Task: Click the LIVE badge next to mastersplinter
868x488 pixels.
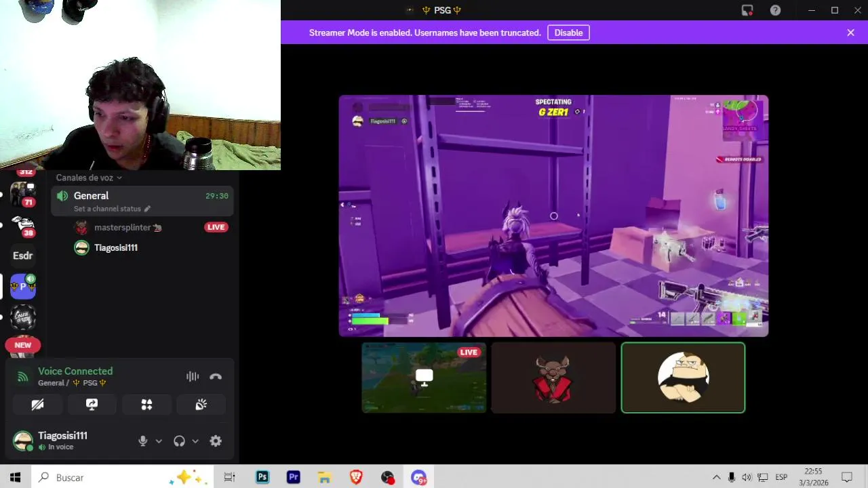Action: (x=216, y=227)
